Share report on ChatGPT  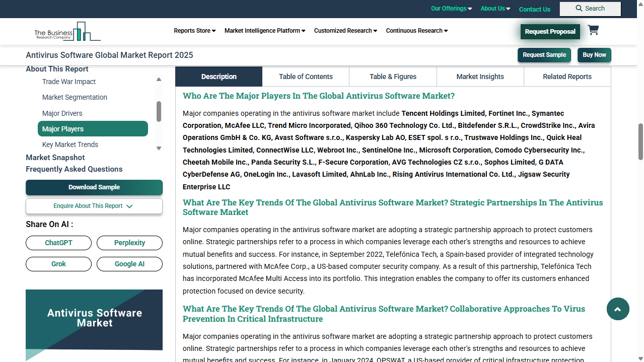click(58, 243)
